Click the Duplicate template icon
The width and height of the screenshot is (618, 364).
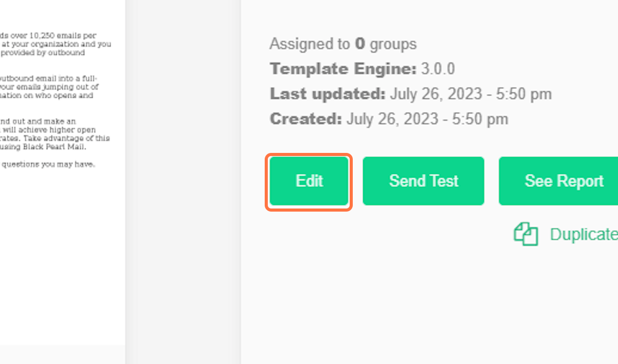pyautogui.click(x=526, y=234)
